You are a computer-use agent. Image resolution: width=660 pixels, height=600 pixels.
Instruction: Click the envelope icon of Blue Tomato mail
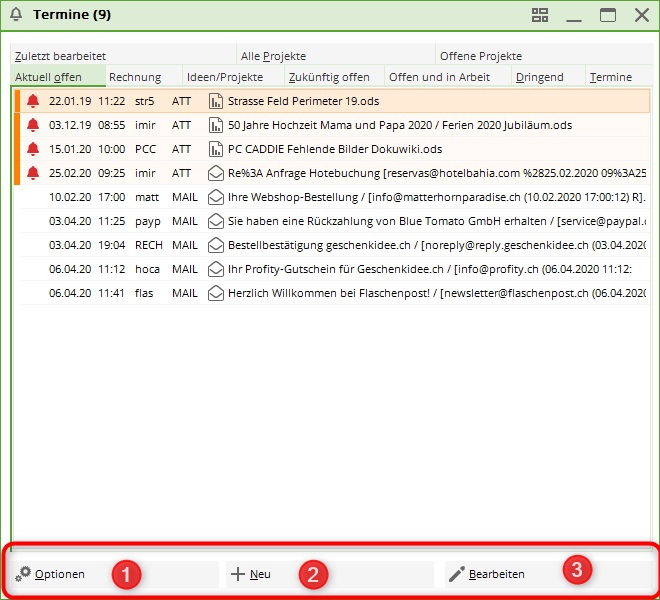pyautogui.click(x=215, y=221)
